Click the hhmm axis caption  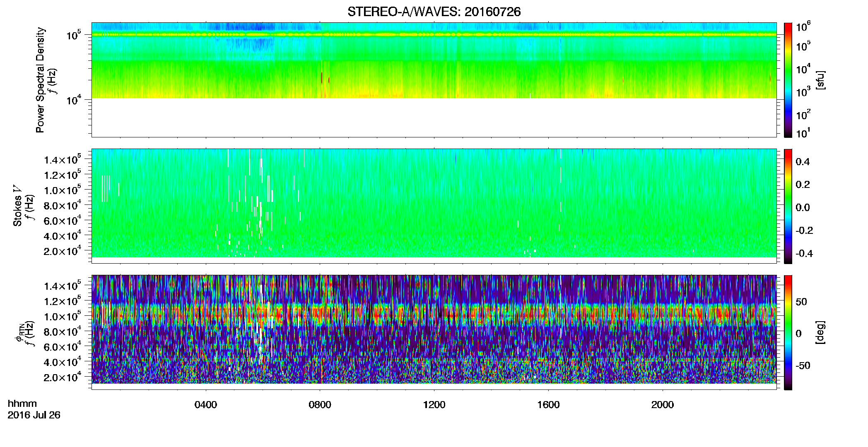[x=22, y=404]
